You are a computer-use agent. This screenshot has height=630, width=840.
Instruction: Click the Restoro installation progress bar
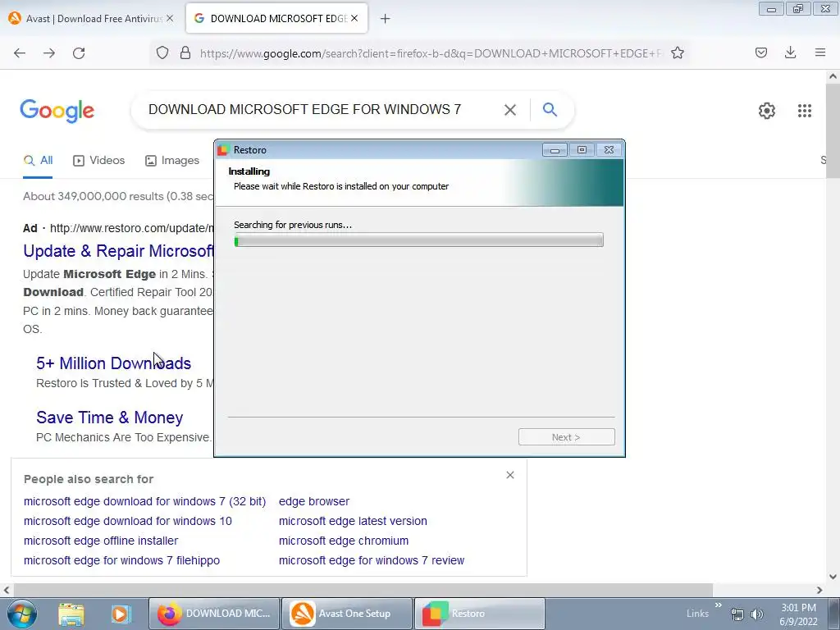click(418, 240)
